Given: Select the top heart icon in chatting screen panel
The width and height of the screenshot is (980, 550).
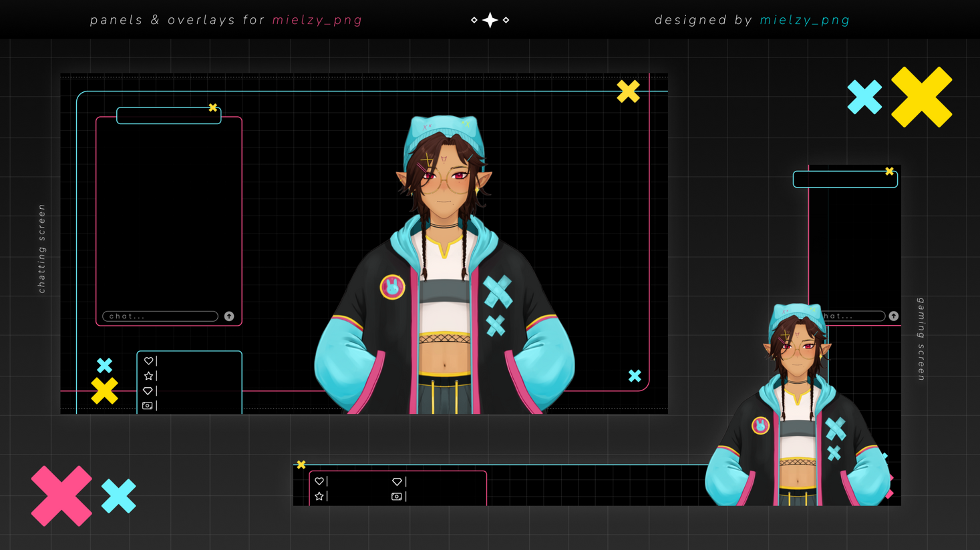Looking at the screenshot, I should coord(148,361).
